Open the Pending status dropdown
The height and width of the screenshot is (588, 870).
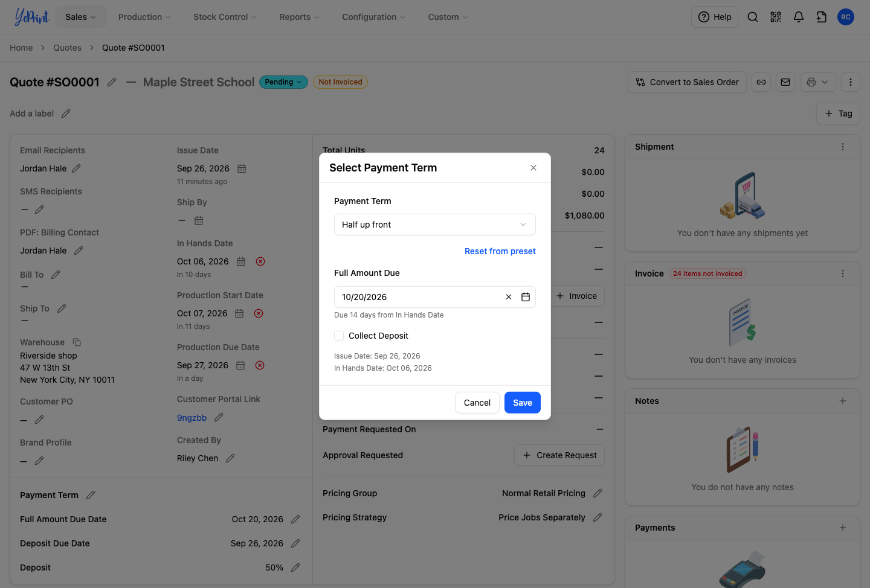click(283, 82)
